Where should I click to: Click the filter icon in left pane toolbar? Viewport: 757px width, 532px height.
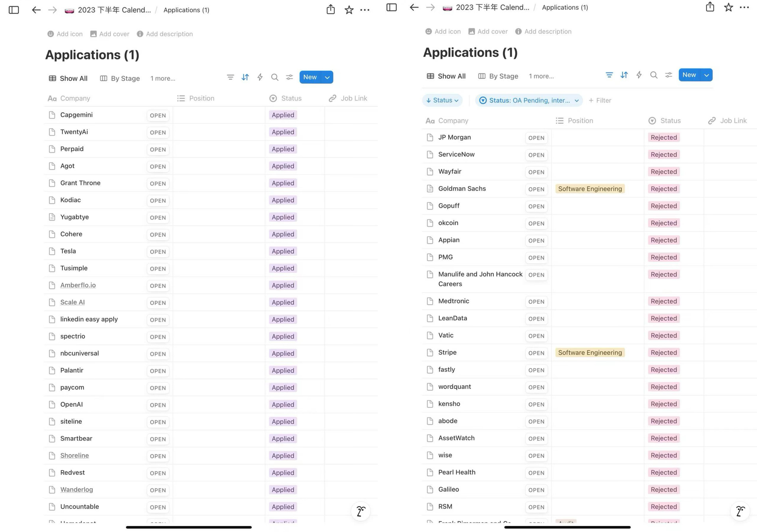(x=230, y=77)
